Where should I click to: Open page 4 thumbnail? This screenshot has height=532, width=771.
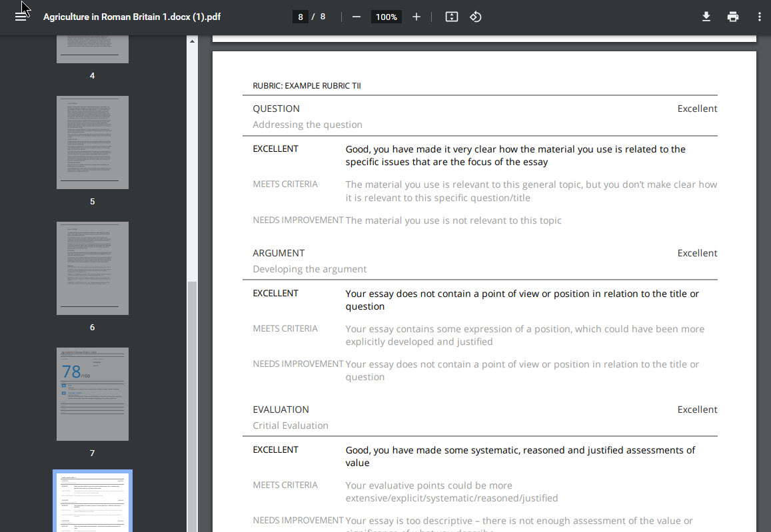click(92, 47)
